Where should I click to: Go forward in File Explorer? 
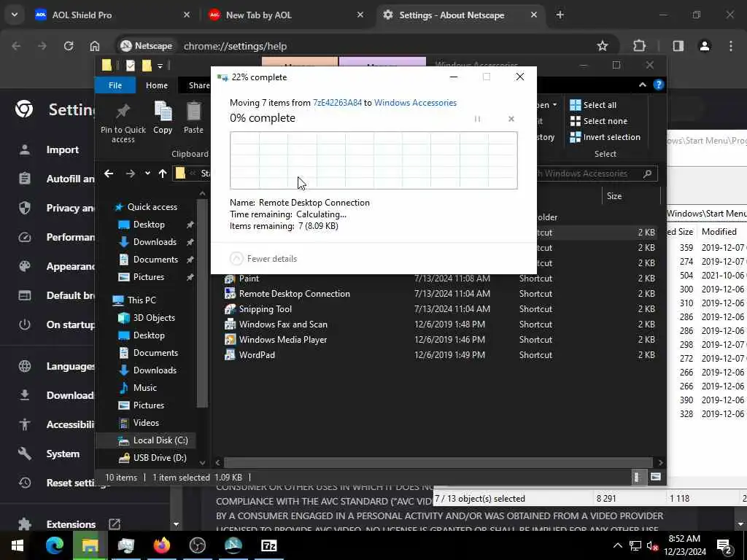(130, 174)
